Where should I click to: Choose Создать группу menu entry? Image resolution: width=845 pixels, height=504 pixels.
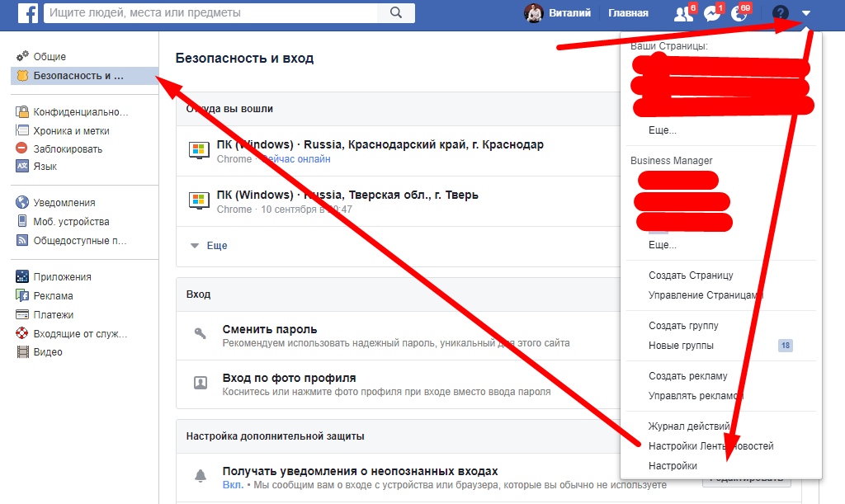click(x=683, y=326)
